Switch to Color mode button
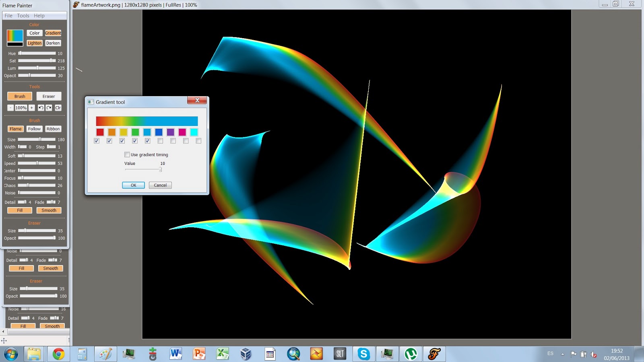Screen dimensions: 644x362 35,33
